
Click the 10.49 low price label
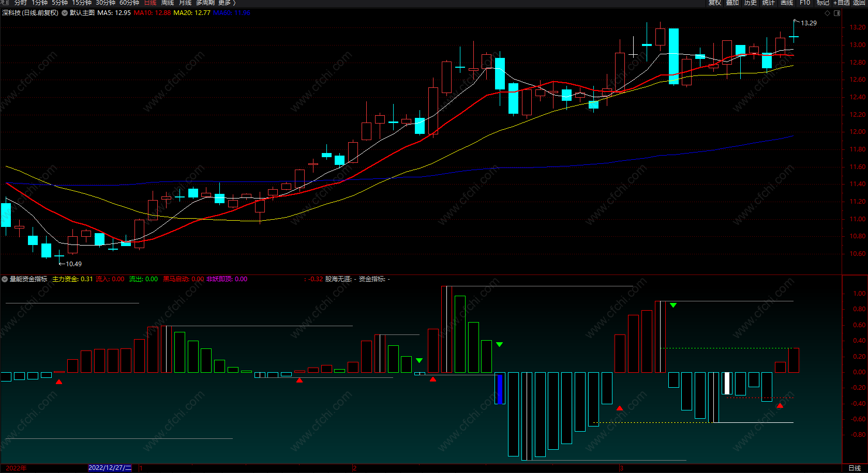click(73, 264)
